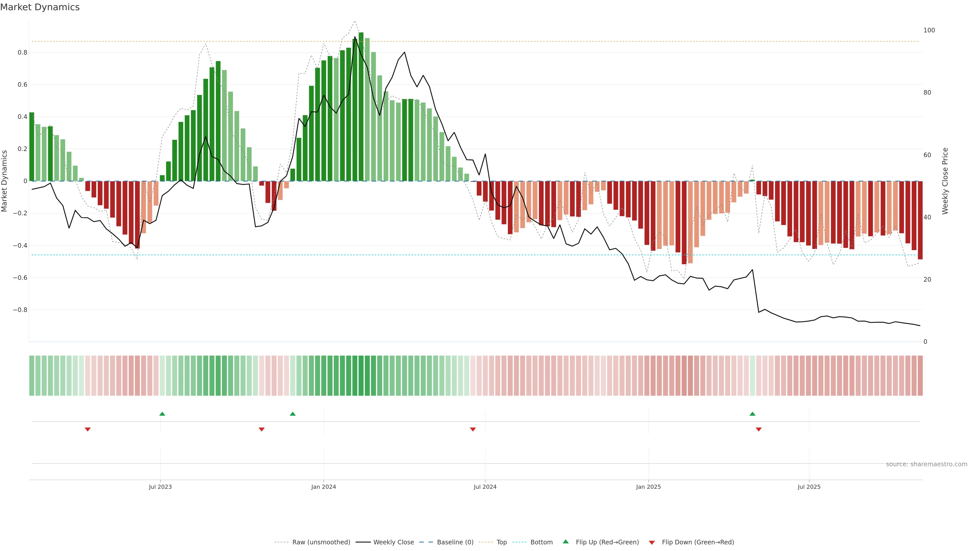
Task: Hide the Top threshold legend entry
Action: (x=501, y=542)
